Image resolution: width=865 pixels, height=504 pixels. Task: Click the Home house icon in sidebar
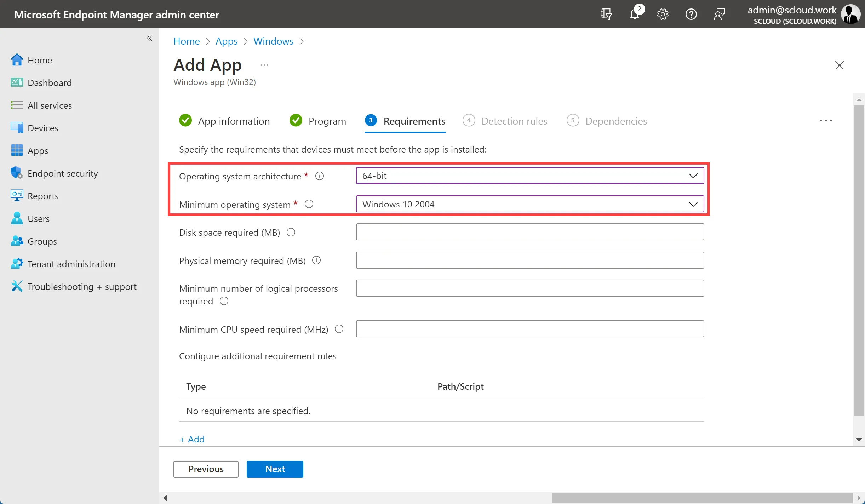(x=17, y=60)
